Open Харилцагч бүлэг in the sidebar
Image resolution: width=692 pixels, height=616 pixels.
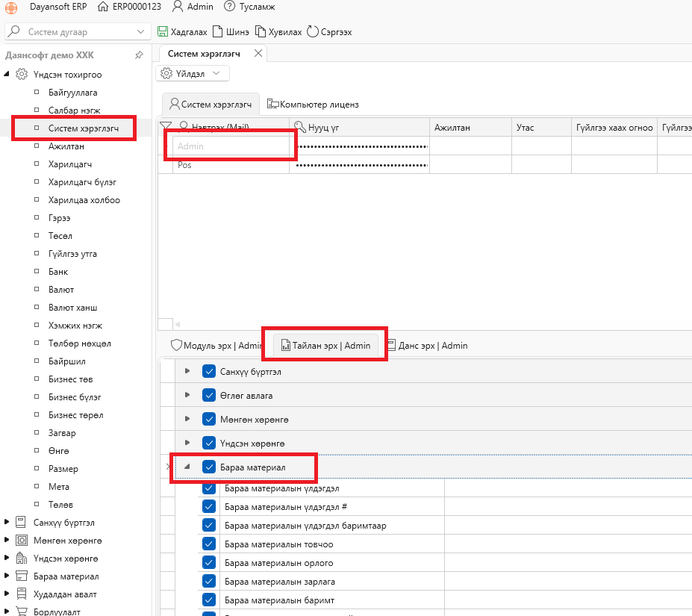82,182
